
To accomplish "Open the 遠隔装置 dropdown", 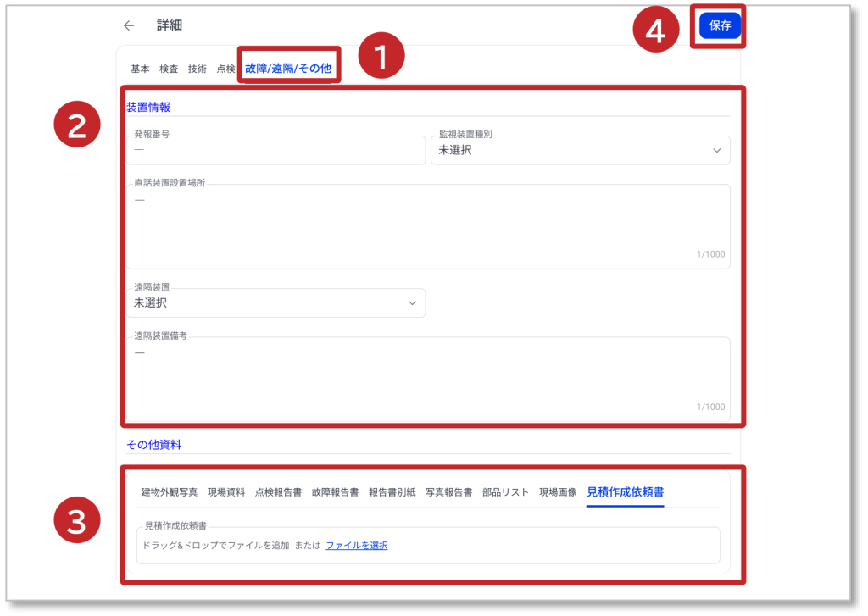I will tap(275, 302).
